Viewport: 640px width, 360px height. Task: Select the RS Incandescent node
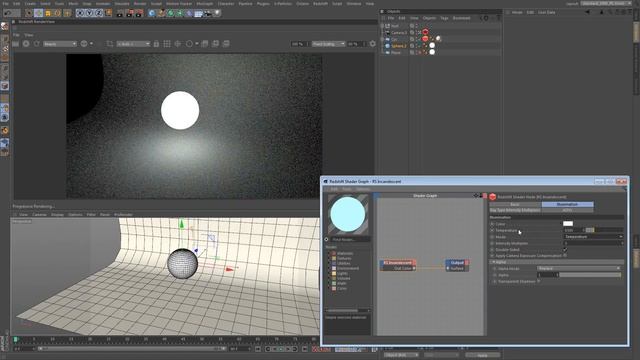point(398,265)
